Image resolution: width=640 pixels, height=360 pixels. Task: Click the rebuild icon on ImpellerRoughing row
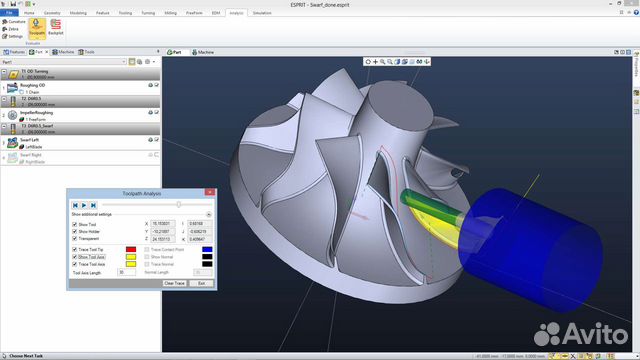(x=150, y=112)
